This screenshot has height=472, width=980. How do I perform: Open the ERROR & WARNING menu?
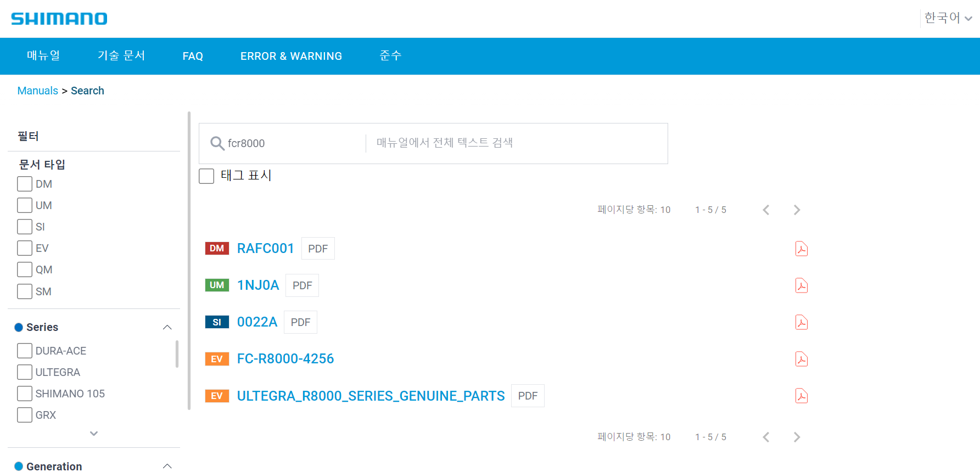coord(291,56)
